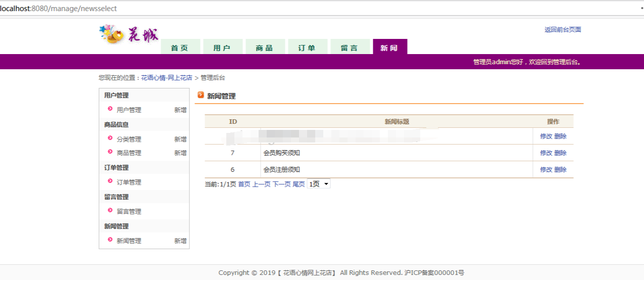Open 用户管理 in the sidebar
The width and height of the screenshot is (644, 282).
click(x=129, y=110)
